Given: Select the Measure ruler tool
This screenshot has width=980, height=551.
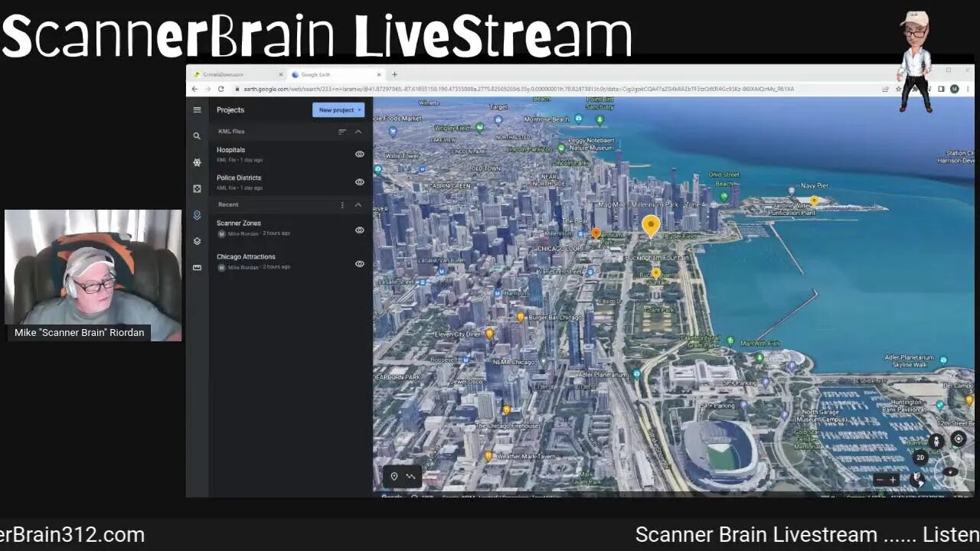Looking at the screenshot, I should click(197, 267).
